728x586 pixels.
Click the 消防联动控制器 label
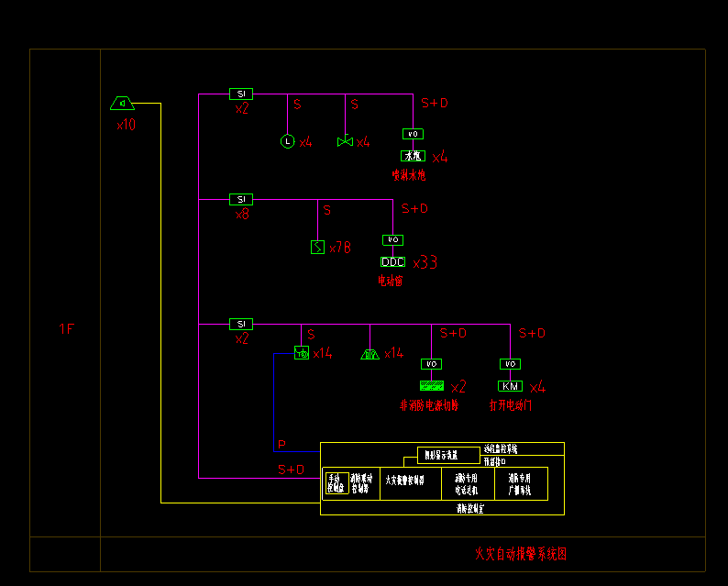point(361,483)
